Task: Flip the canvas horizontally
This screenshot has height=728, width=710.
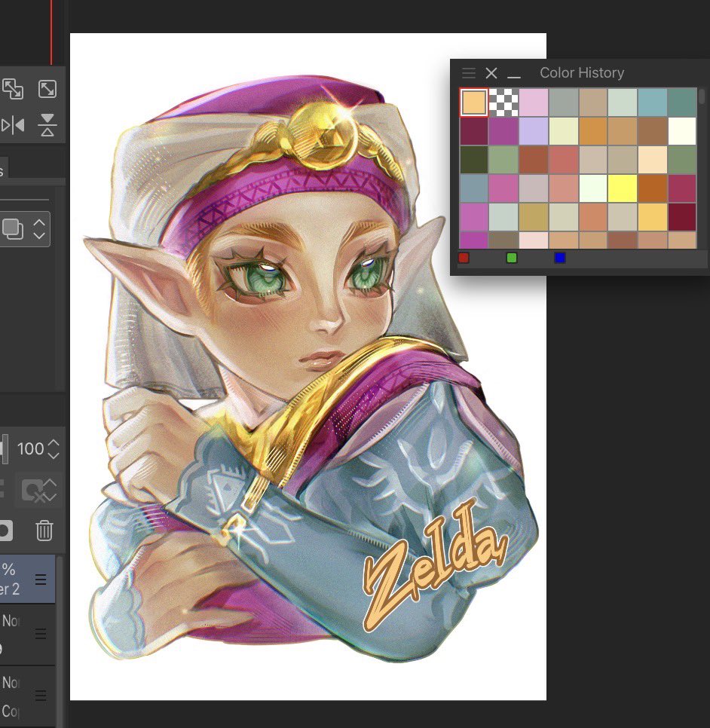Action: tap(13, 125)
